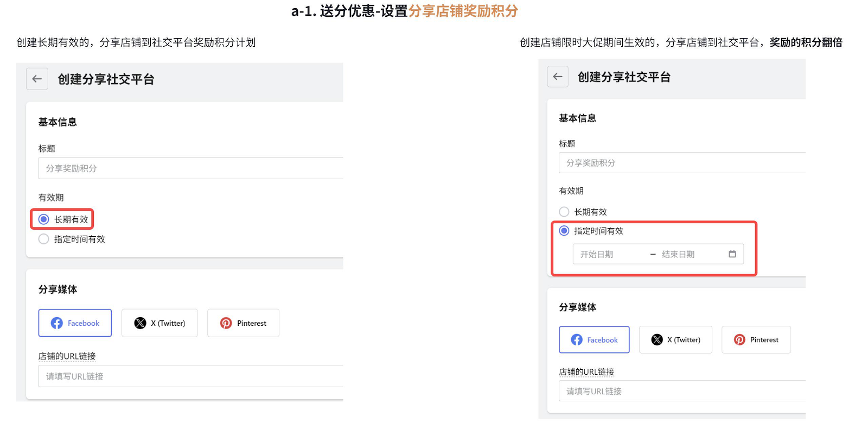Screen dimensions: 868x429
Task: Click the 标题 input in right panel
Action: pos(681,163)
